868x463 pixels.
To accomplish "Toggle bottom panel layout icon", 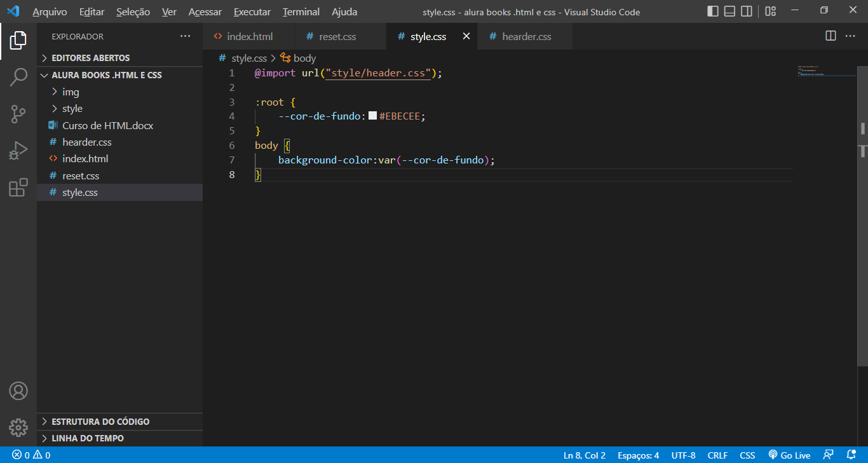I will coord(730,11).
